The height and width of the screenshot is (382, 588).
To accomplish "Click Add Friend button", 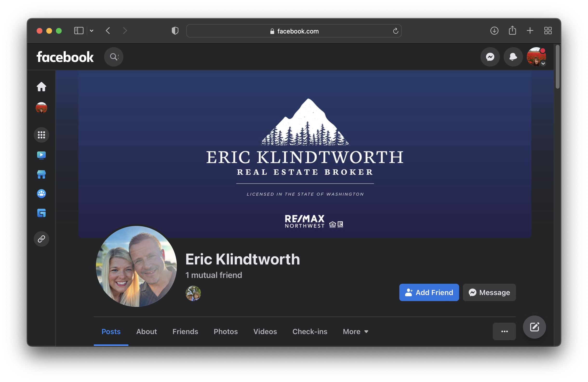I will 429,292.
